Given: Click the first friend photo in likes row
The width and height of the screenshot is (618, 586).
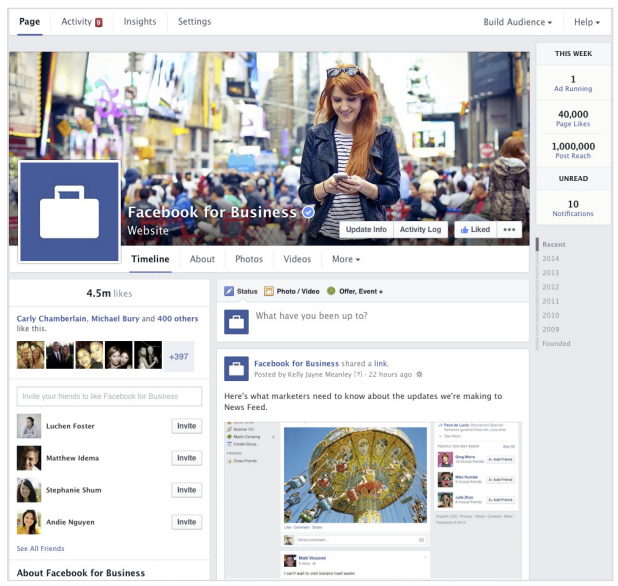Looking at the screenshot, I should 30,355.
